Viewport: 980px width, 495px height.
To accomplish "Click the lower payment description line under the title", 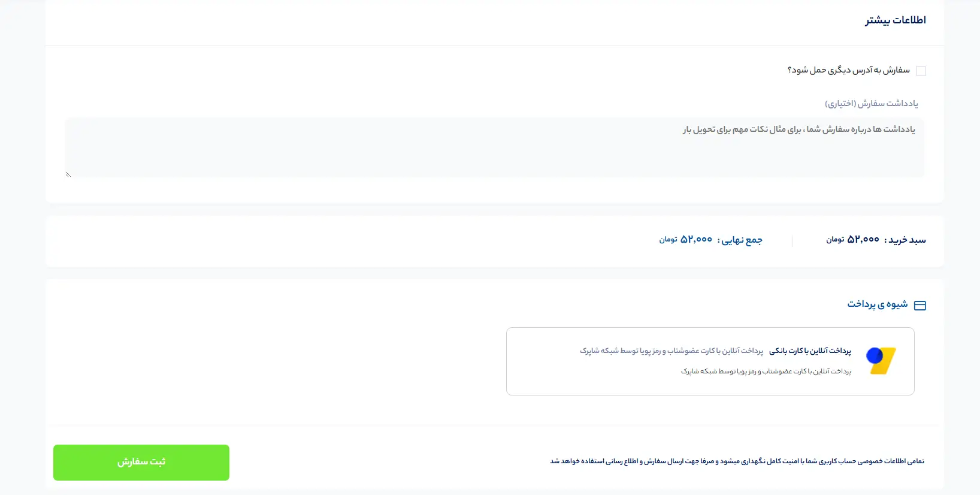I will click(x=766, y=372).
